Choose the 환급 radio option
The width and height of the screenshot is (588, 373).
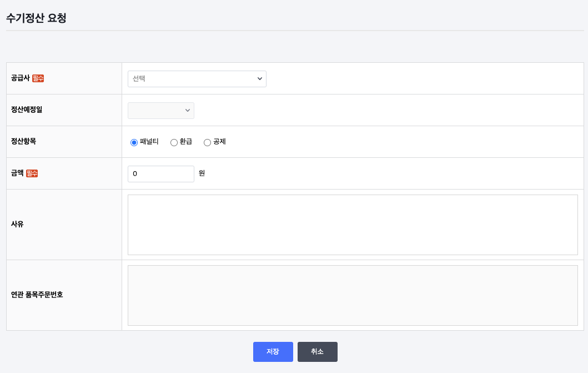click(x=174, y=142)
